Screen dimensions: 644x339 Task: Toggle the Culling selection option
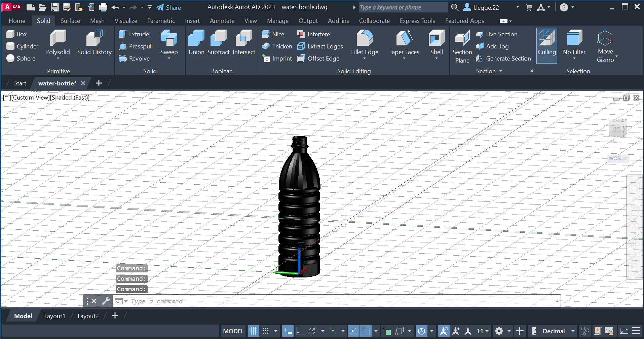click(x=547, y=46)
